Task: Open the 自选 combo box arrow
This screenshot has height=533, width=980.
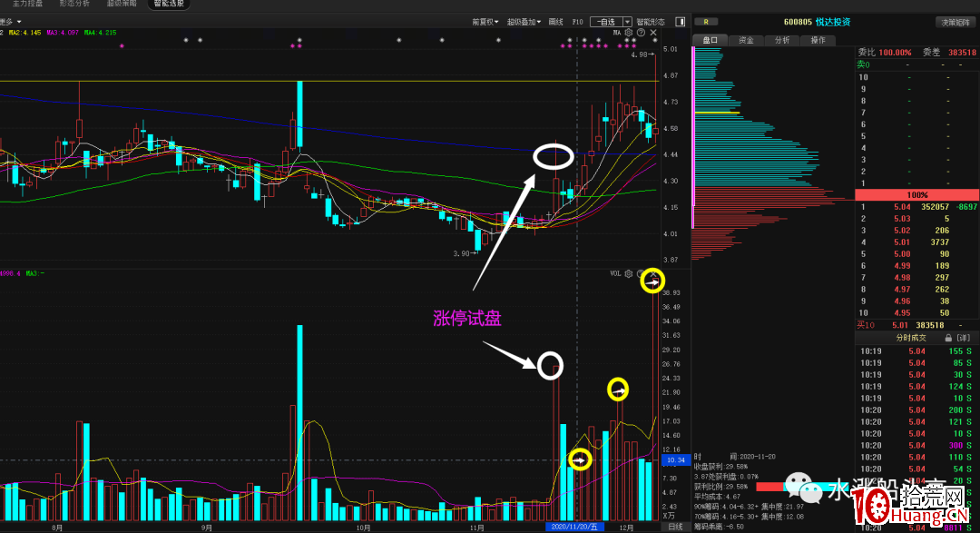Action: click(x=628, y=22)
